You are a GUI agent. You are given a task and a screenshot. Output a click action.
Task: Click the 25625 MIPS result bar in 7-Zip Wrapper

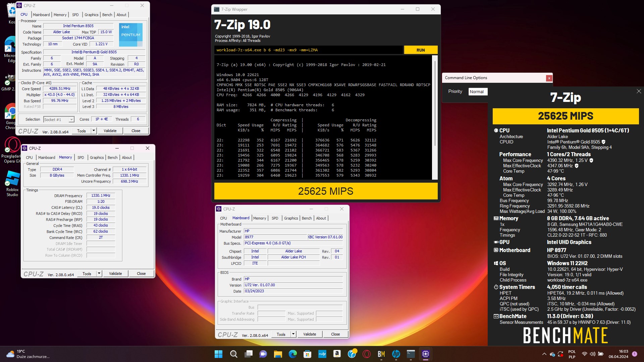pos(326,191)
